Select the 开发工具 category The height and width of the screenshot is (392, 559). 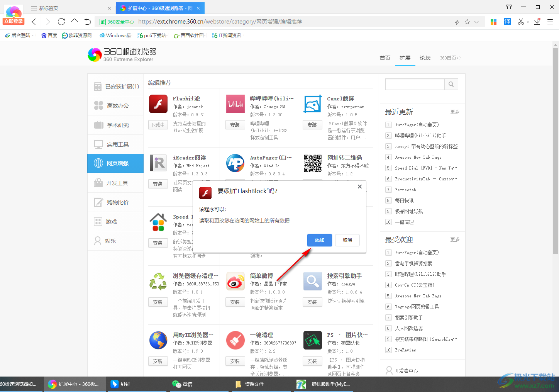[x=115, y=183]
